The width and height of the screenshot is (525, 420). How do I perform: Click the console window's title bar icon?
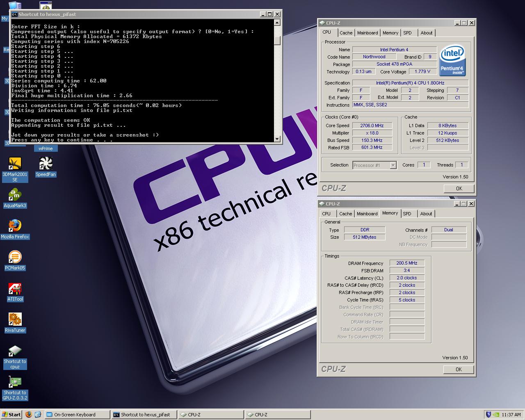[14, 14]
